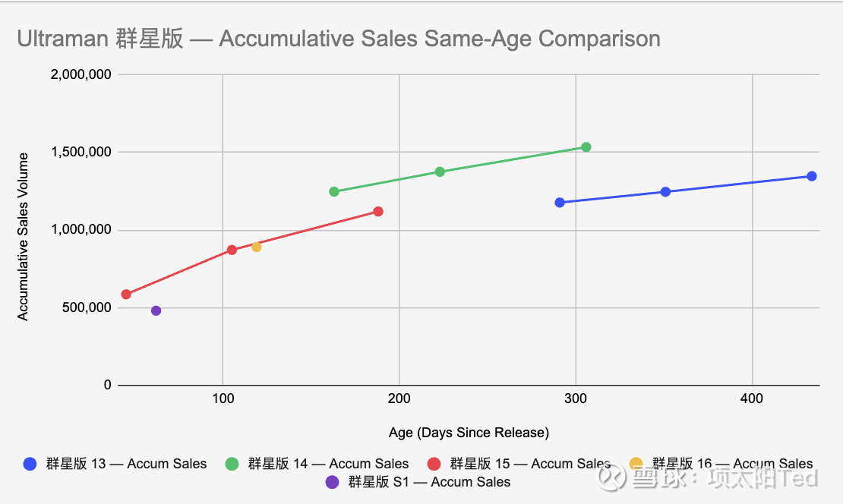Viewport: 843px width, 504px height.
Task: Click the red 群星版 15 legend dot
Action: pyautogui.click(x=435, y=464)
